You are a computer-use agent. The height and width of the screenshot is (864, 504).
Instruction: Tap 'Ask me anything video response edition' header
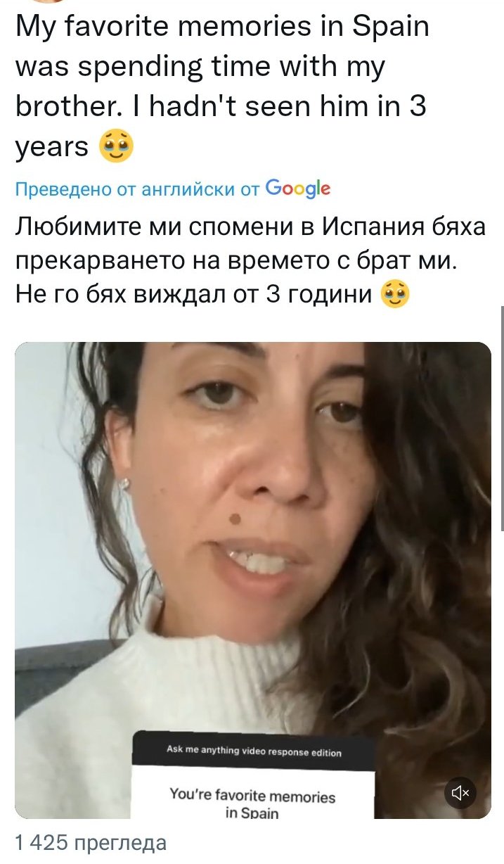coord(254,751)
